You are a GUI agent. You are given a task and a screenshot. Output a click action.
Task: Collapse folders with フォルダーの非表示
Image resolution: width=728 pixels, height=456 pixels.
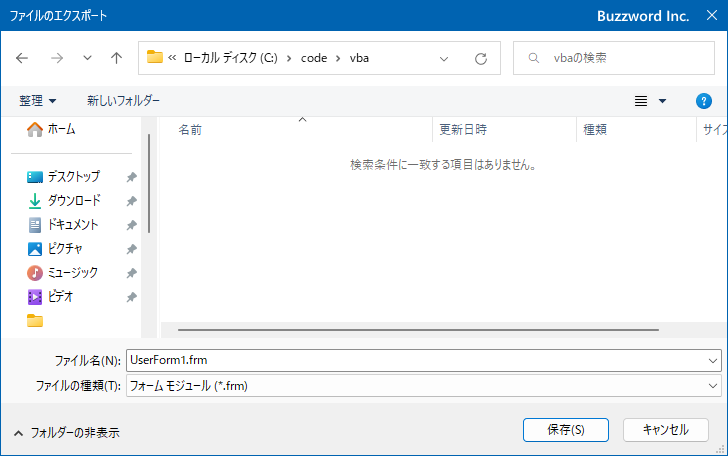[66, 433]
